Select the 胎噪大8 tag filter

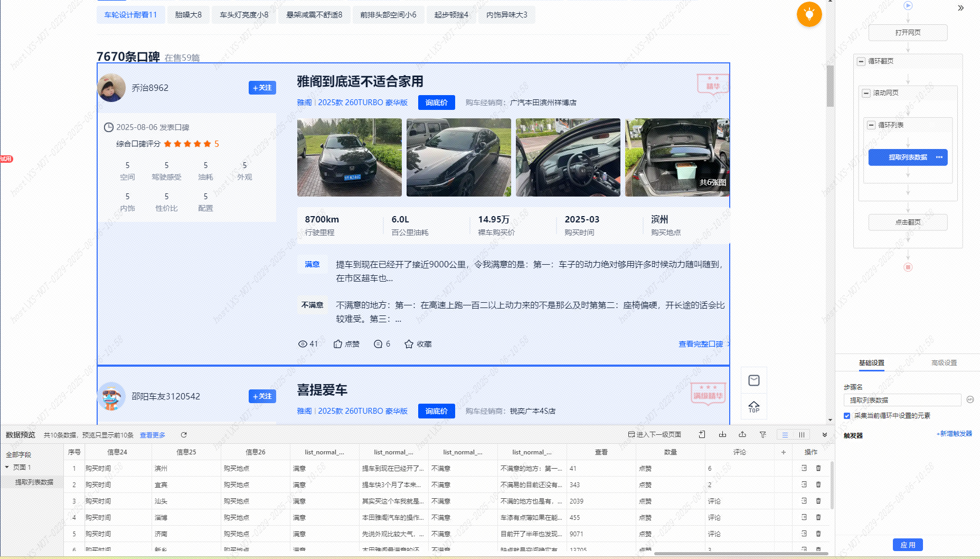[x=188, y=15]
